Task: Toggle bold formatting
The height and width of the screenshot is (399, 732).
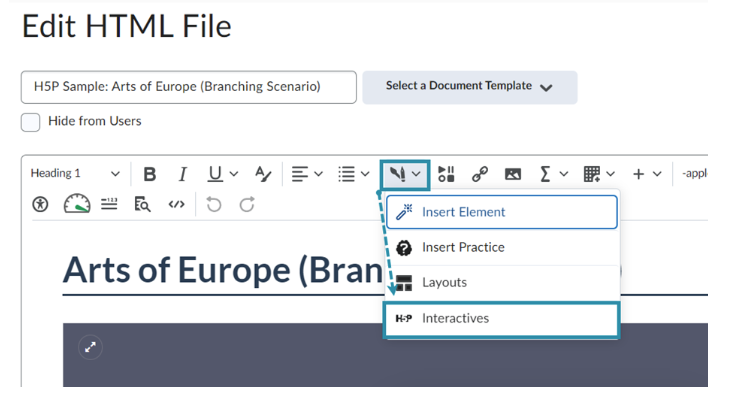Action: 149,174
